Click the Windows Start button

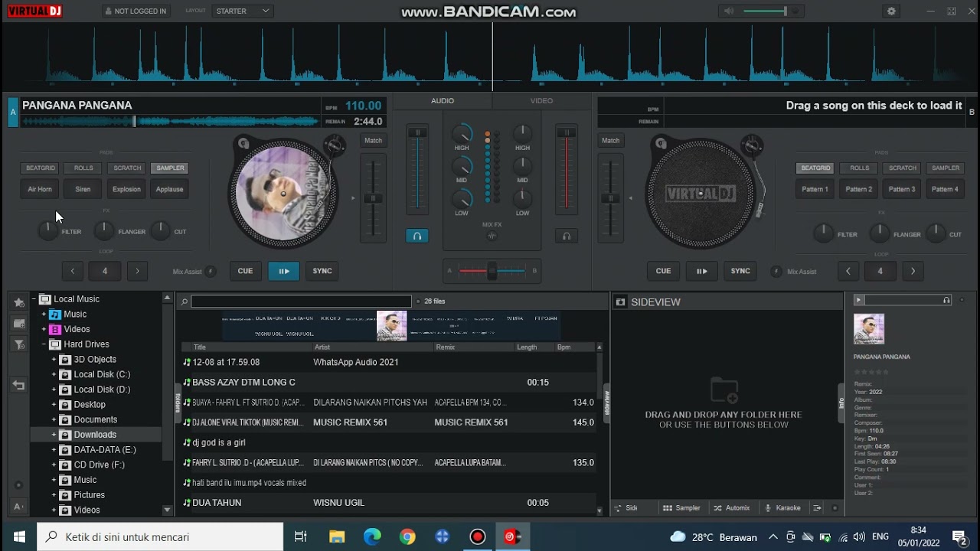[x=18, y=537]
